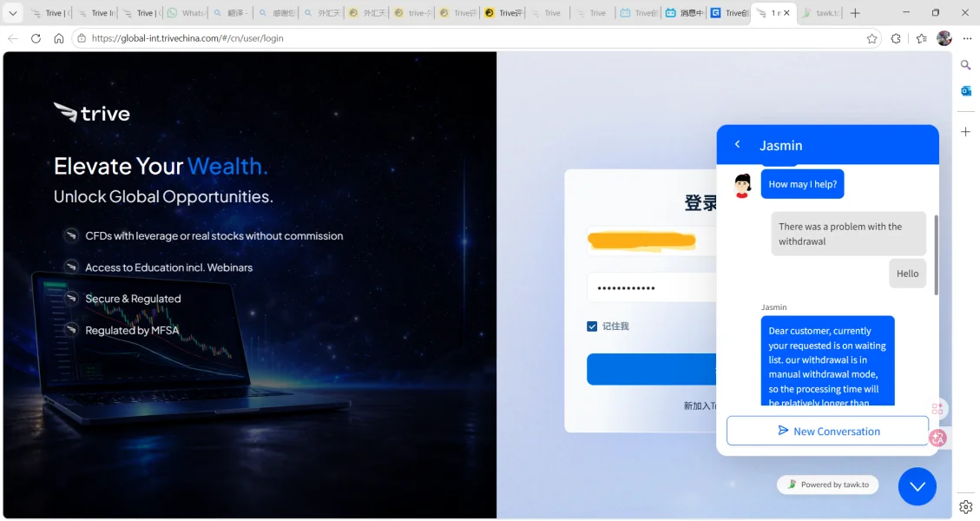Open the browser home page icon
Viewport: 980px width, 521px height.
[59, 38]
